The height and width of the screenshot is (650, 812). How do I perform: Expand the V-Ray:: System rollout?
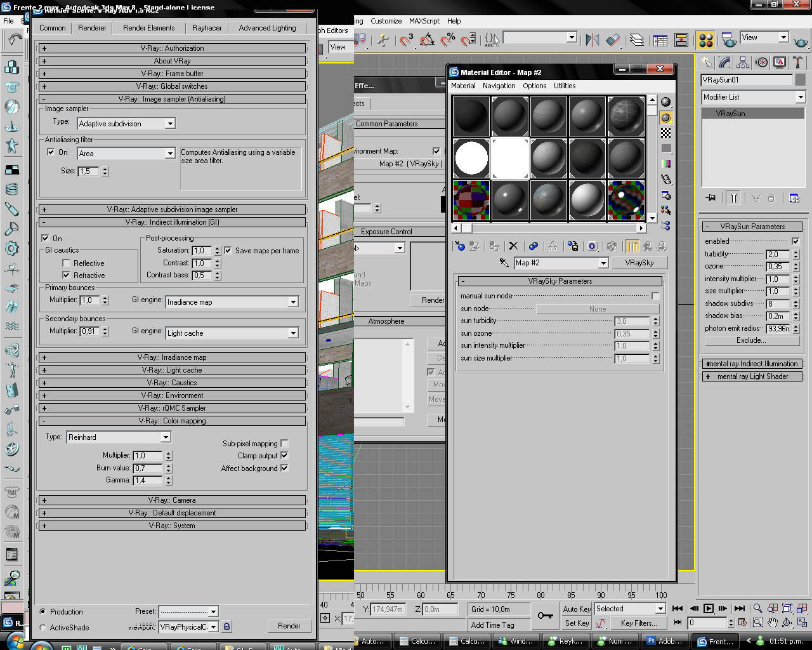pyautogui.click(x=172, y=526)
